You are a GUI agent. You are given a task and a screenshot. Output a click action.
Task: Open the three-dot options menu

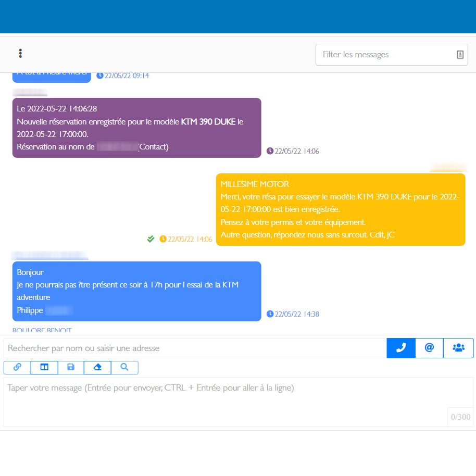pyautogui.click(x=20, y=54)
